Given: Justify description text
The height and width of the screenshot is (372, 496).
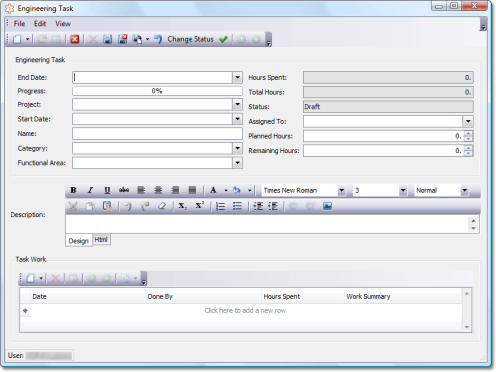Looking at the screenshot, I should click(192, 190).
